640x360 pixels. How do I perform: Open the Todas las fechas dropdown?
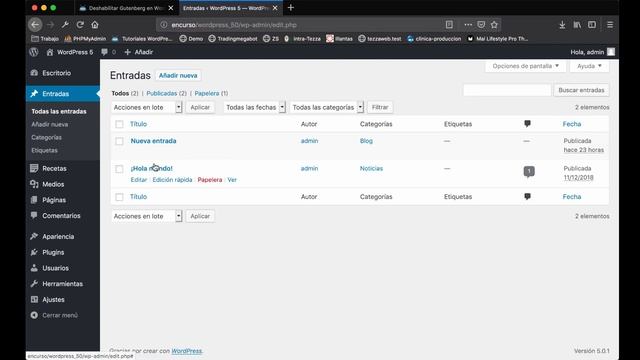(x=254, y=107)
